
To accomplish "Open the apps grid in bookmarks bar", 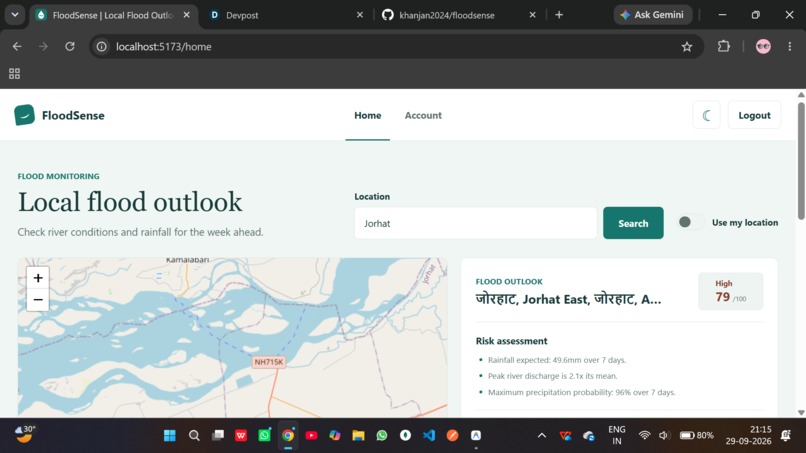I will [14, 74].
